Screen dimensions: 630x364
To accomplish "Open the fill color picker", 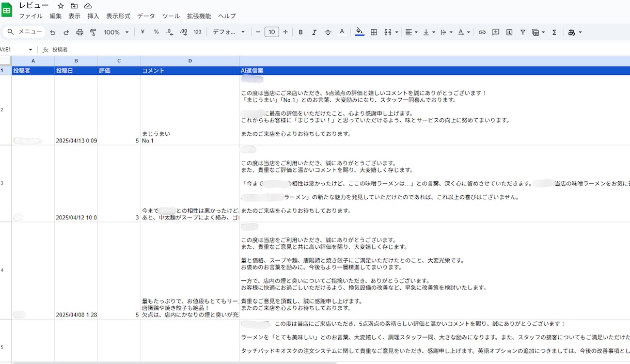I will [359, 32].
